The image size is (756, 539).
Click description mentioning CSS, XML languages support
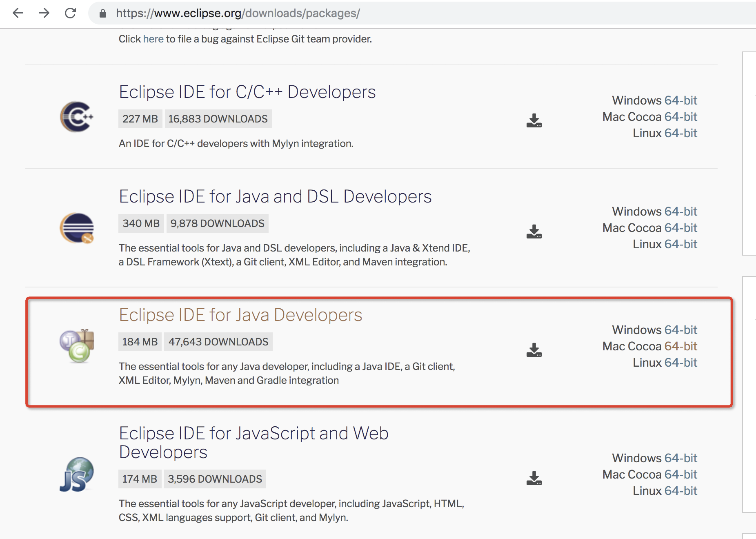(x=291, y=510)
